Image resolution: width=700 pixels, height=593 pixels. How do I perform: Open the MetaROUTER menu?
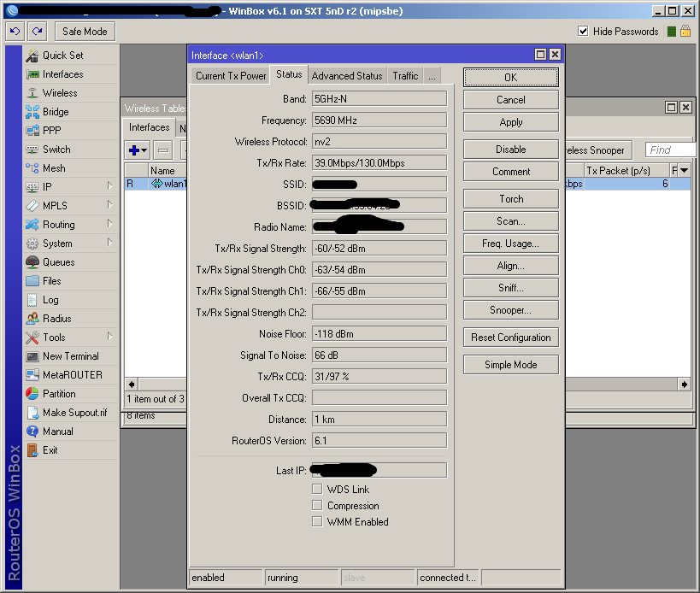(73, 375)
